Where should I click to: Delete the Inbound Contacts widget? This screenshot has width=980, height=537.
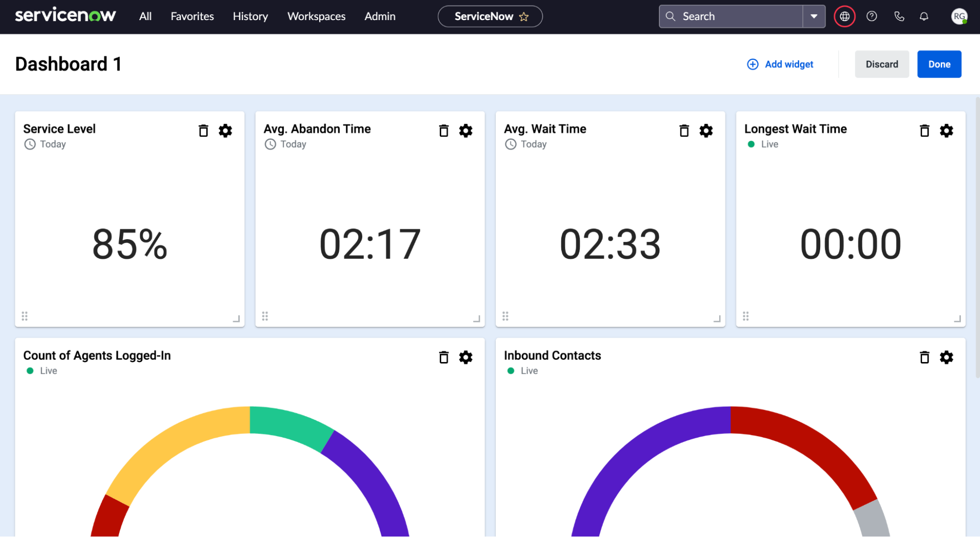tap(924, 357)
